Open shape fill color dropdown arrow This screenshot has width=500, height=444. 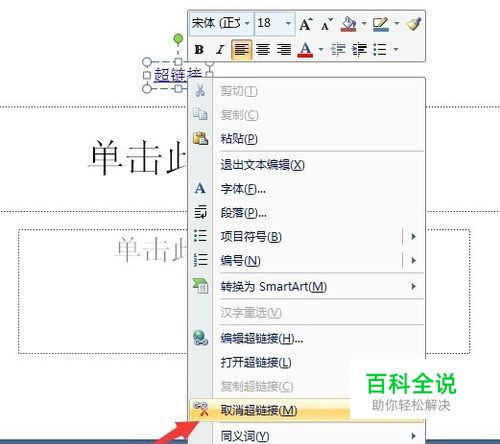point(364,23)
